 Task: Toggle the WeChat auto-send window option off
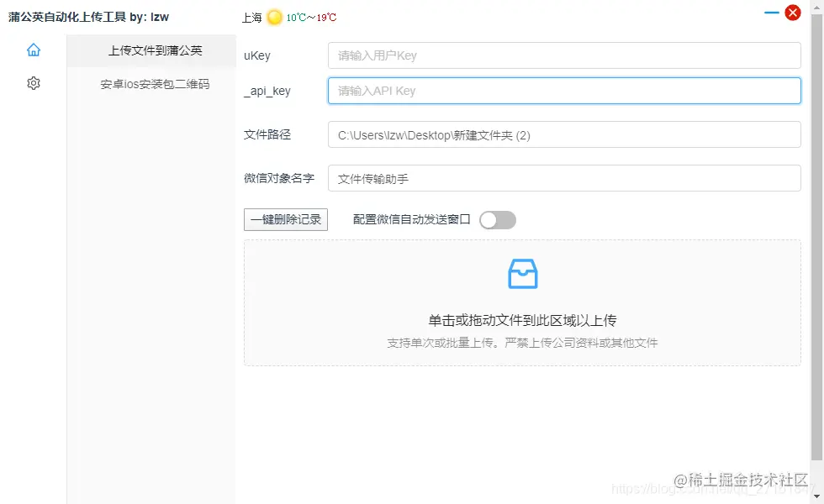(x=497, y=218)
